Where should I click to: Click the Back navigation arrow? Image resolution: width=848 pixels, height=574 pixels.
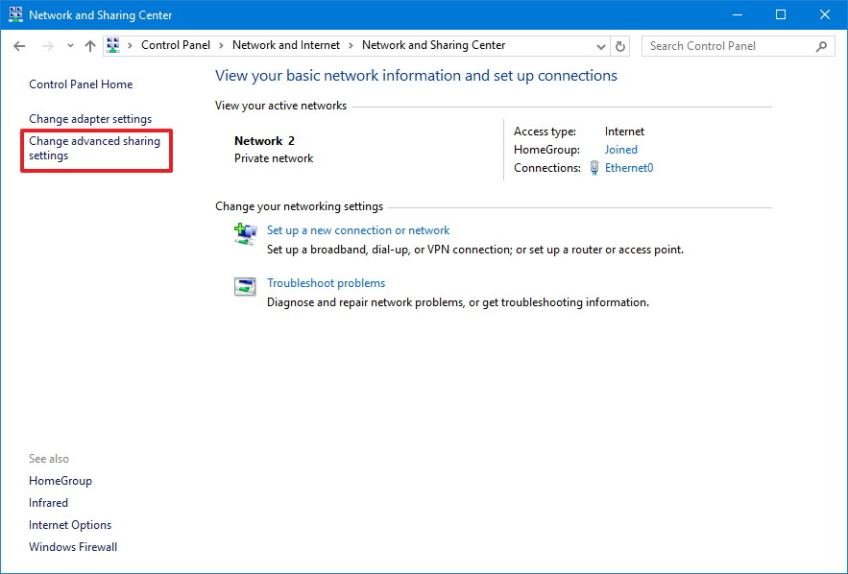tap(19, 46)
